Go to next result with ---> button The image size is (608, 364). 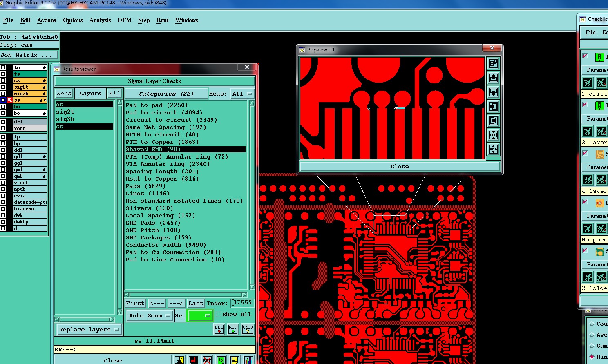176,303
